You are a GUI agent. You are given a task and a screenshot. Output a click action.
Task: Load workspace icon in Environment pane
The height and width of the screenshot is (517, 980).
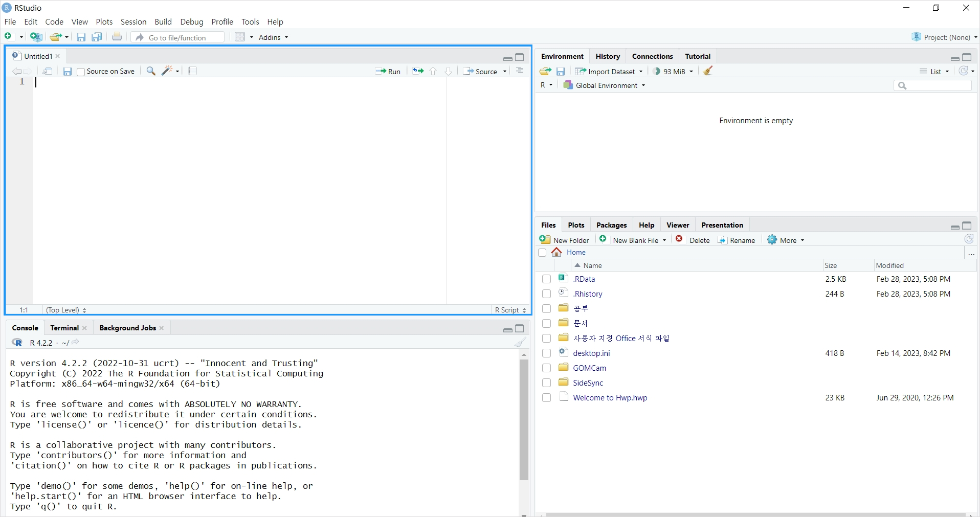pyautogui.click(x=545, y=71)
